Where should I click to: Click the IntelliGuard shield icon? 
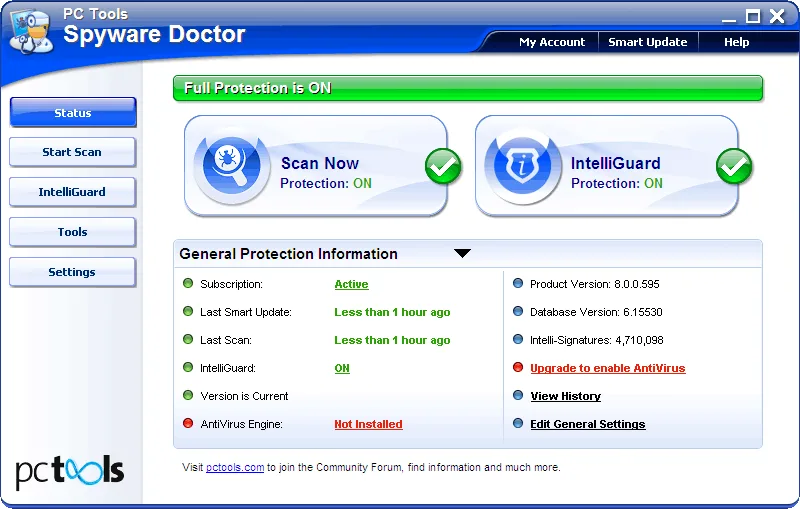522,167
